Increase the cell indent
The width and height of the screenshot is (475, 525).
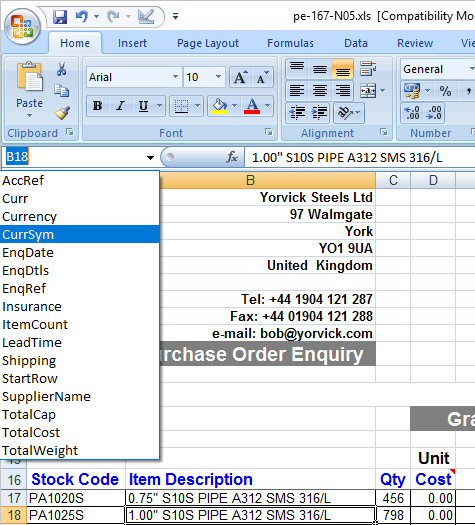pos(320,112)
